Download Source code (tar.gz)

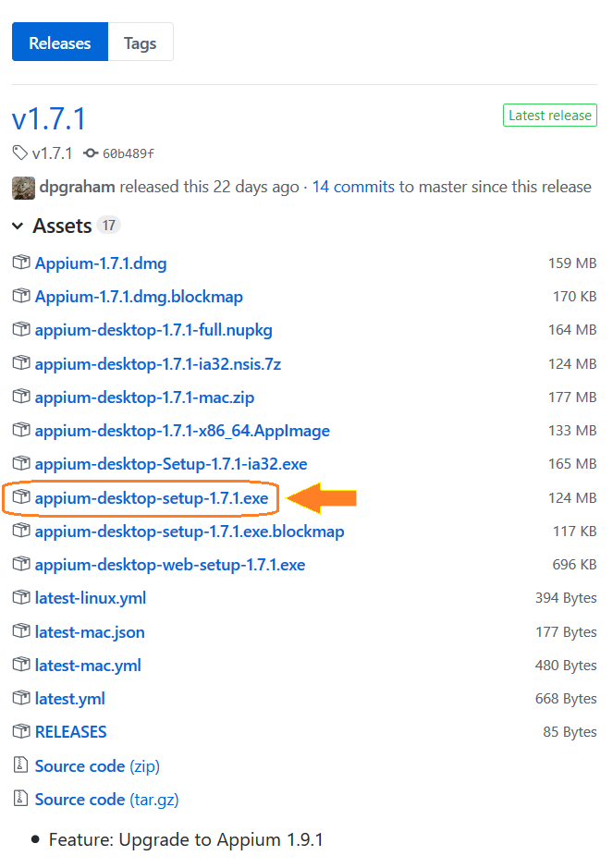[107, 800]
